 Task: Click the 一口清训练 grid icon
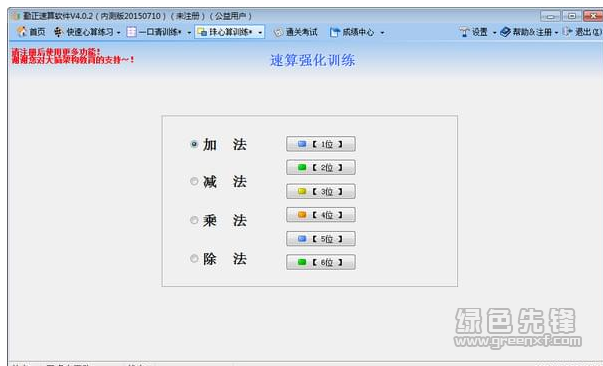(131, 32)
